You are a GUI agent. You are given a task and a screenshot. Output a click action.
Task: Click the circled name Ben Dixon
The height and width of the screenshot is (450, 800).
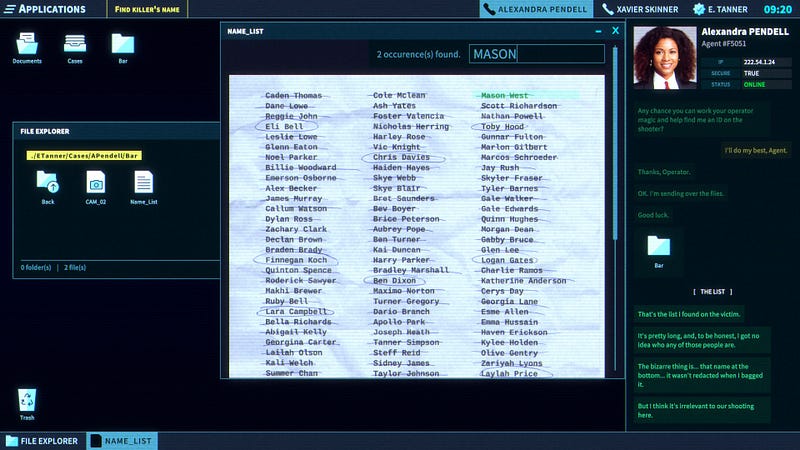pos(394,281)
